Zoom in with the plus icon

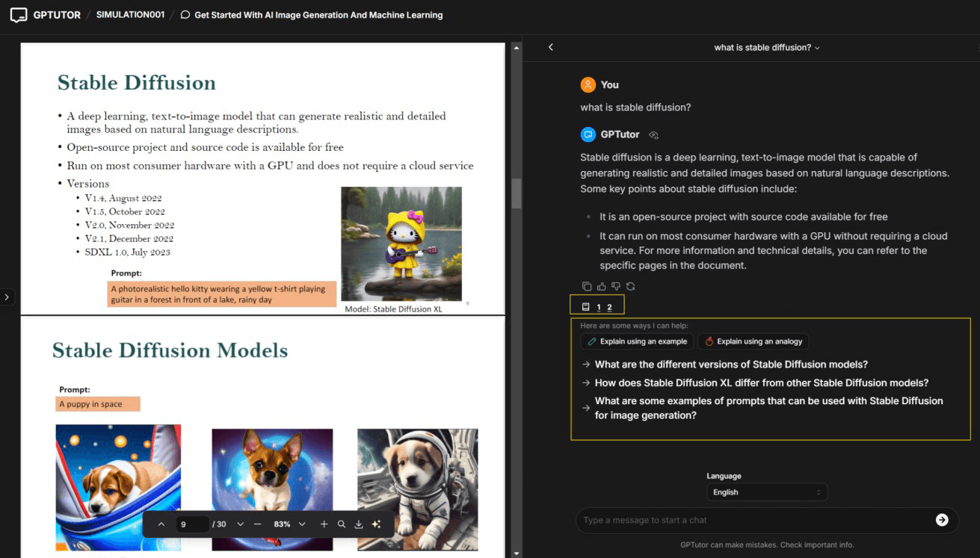tap(324, 524)
